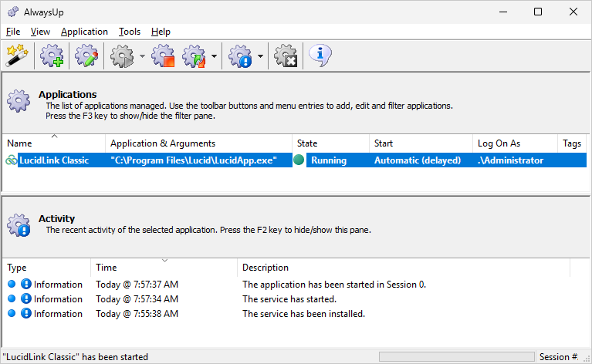The height and width of the screenshot is (364, 592).
Task: Click the Tags column header
Action: click(572, 143)
